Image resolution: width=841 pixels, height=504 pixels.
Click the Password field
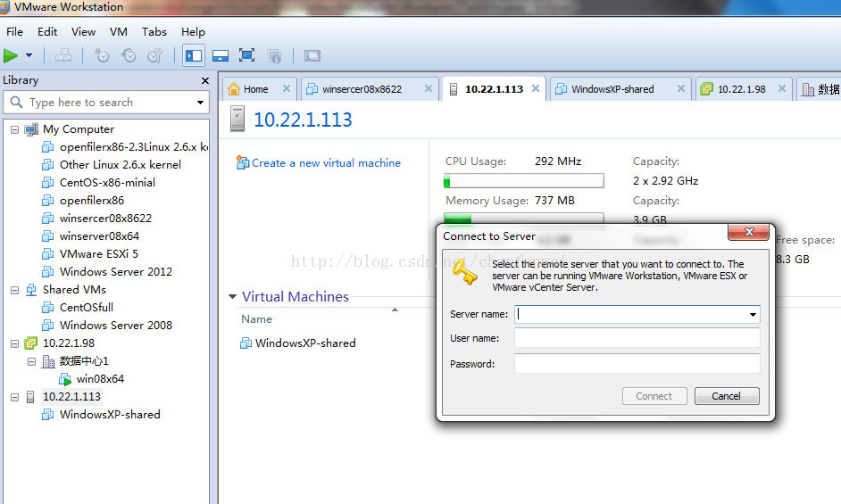(x=637, y=364)
